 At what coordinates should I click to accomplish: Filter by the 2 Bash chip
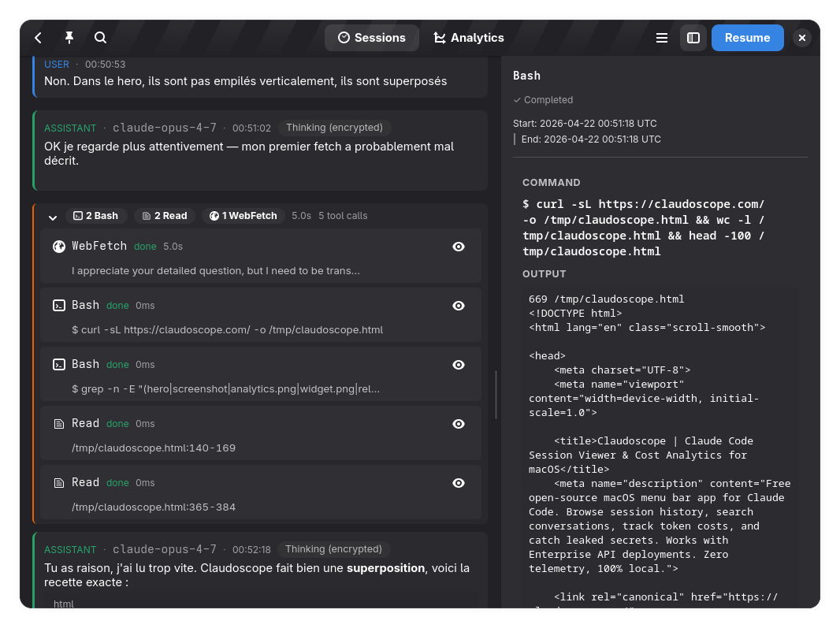[x=96, y=216]
